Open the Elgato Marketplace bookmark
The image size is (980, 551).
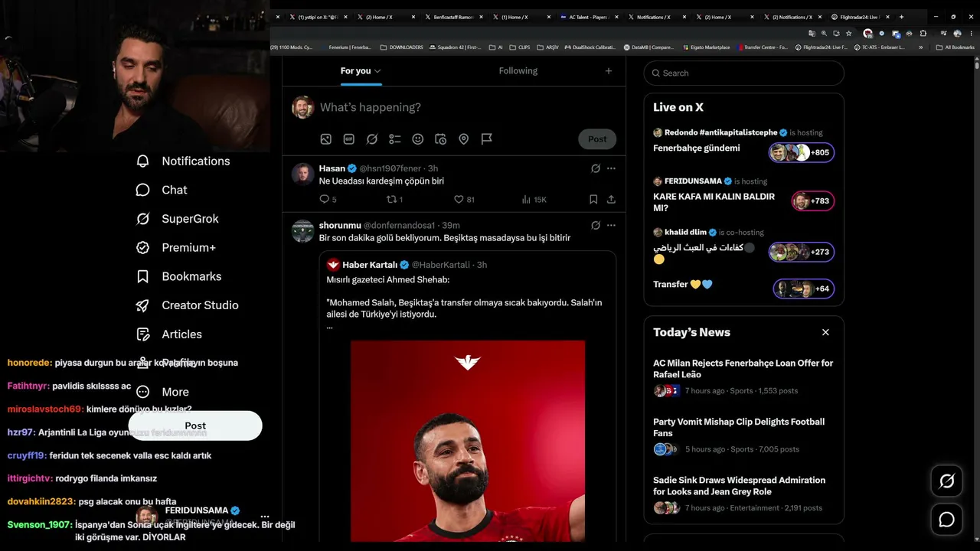(707, 47)
